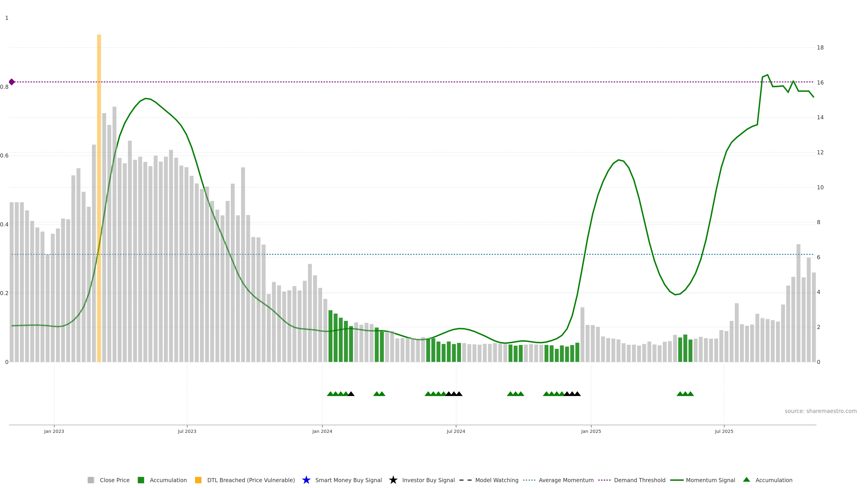This screenshot has height=488, width=868.
Task: Toggle the DTL Breached (Price Vulnerable) legend label
Action: (251, 480)
